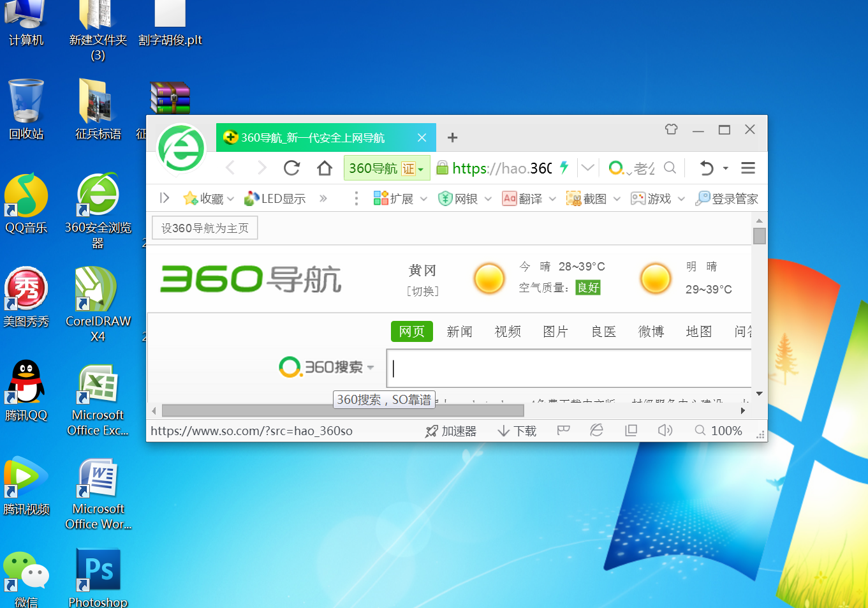Open the 扩展 extensions menu
Viewport: 868px width, 608px height.
[400, 198]
